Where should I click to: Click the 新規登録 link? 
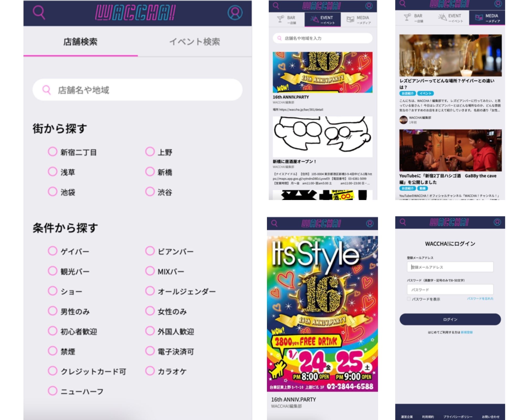[x=466, y=332]
